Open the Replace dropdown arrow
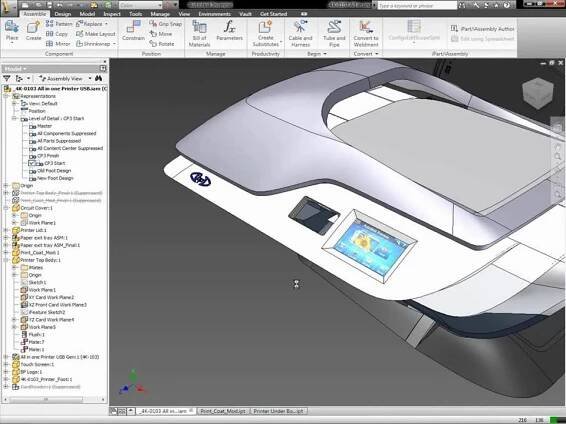 (x=106, y=24)
